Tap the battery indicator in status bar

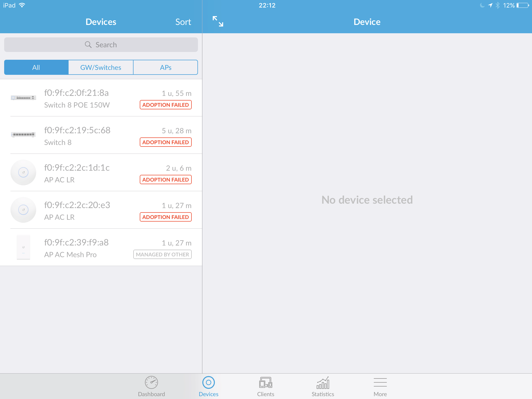pos(522,5)
